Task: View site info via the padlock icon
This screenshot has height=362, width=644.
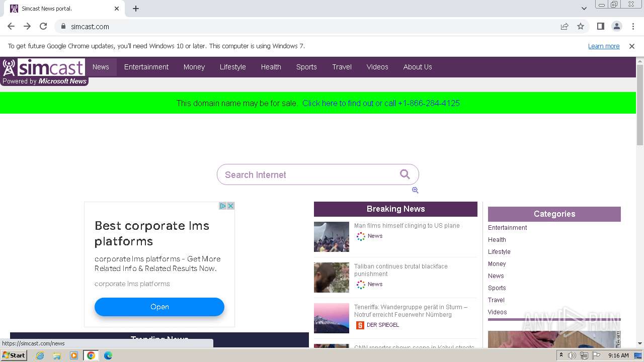Action: tap(63, 27)
